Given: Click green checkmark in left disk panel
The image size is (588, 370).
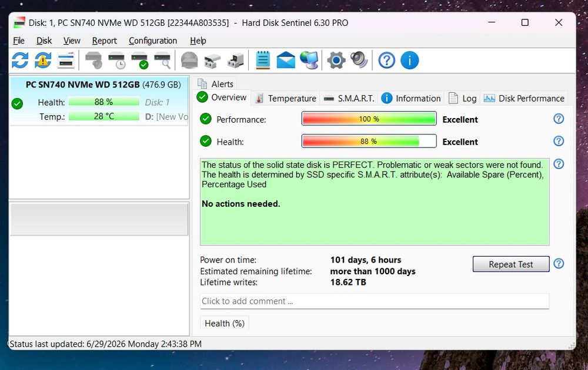Looking at the screenshot, I should click(17, 103).
